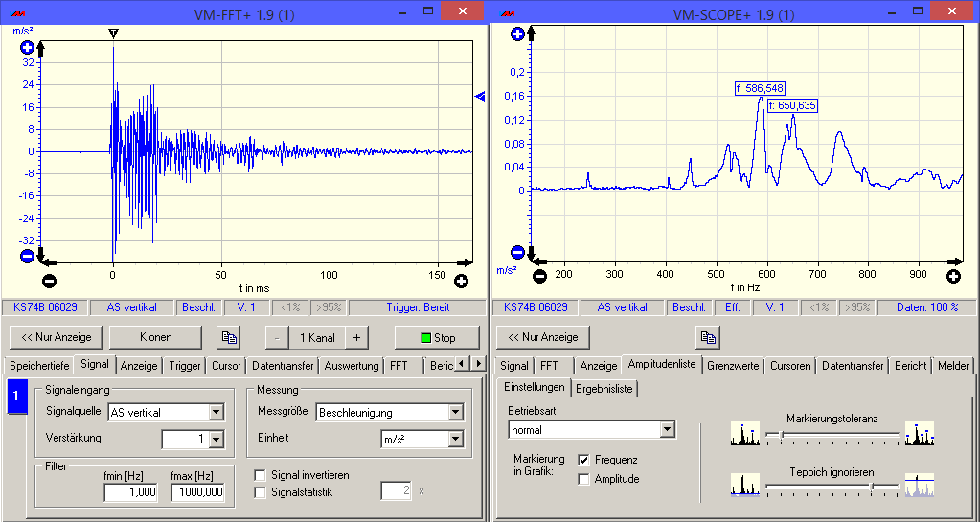
Task: Click the fmin [Hz] input field
Action: [131, 492]
